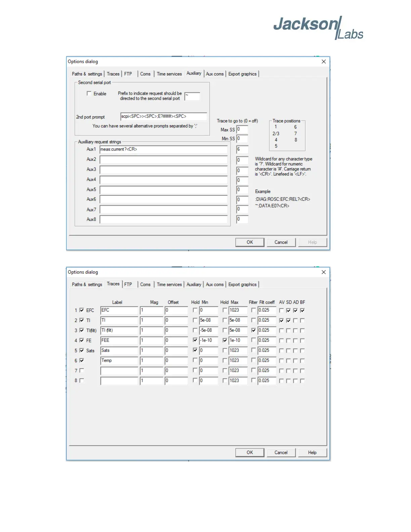Switch to Export graphics tab in lower dialog
The width and height of the screenshot is (411, 532).
pos(242,284)
